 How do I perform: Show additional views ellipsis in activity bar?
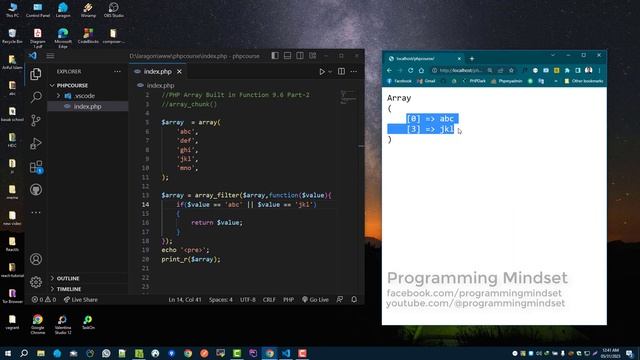pos(36,212)
